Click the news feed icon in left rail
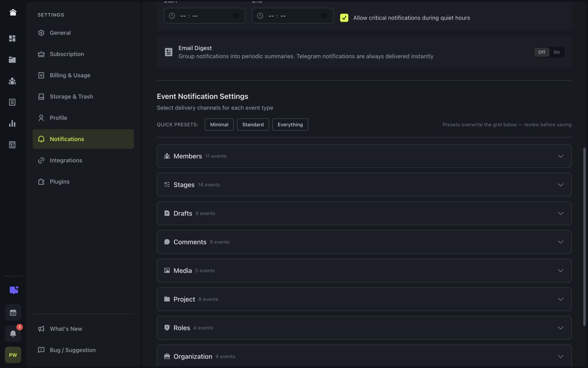The image size is (588, 368). 12,145
